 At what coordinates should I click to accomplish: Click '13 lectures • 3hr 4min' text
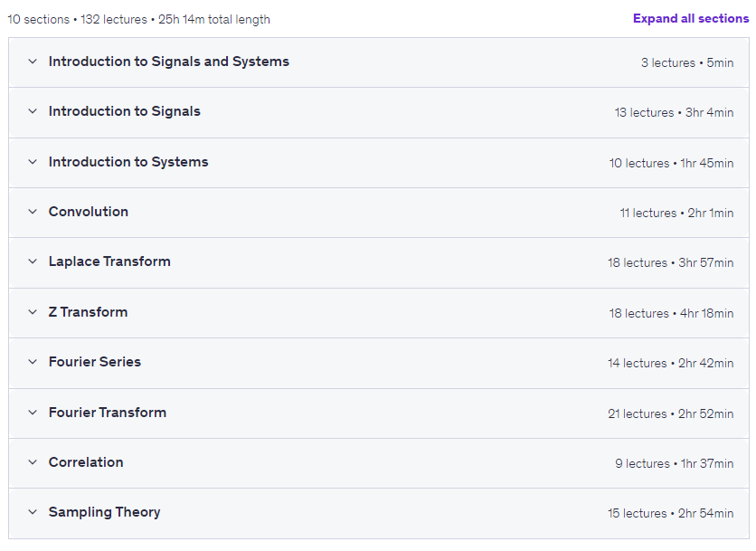pos(674,112)
